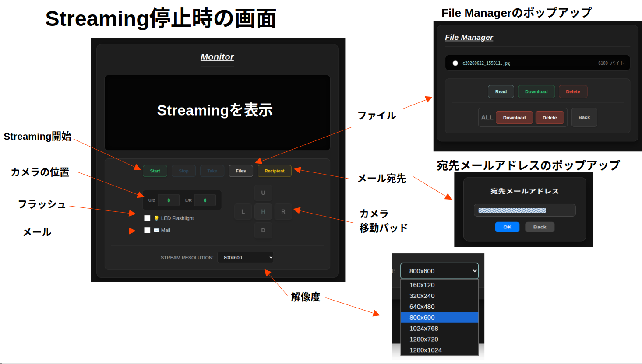Screen dimensions: 642x364
Task: Move camera right with the R pad button
Action: click(283, 211)
